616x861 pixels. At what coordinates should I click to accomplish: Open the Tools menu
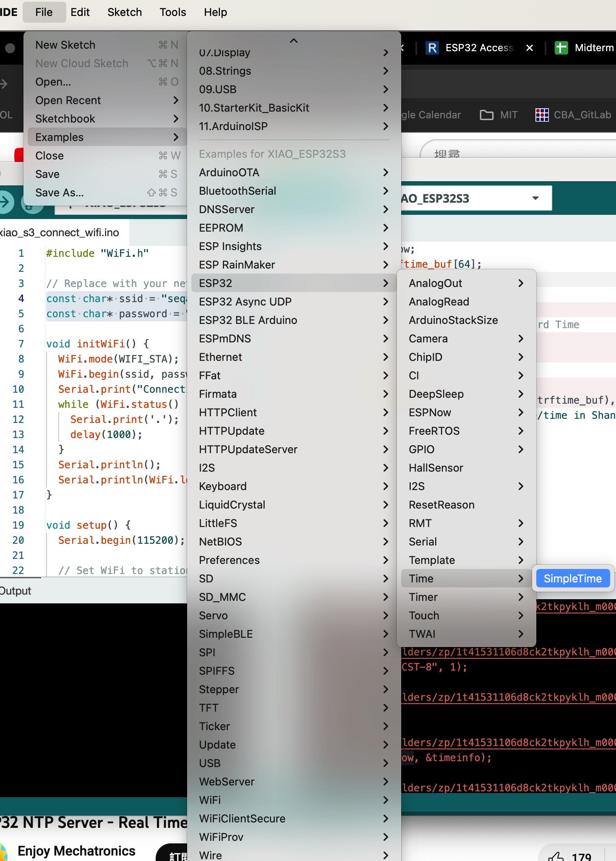pyautogui.click(x=172, y=12)
